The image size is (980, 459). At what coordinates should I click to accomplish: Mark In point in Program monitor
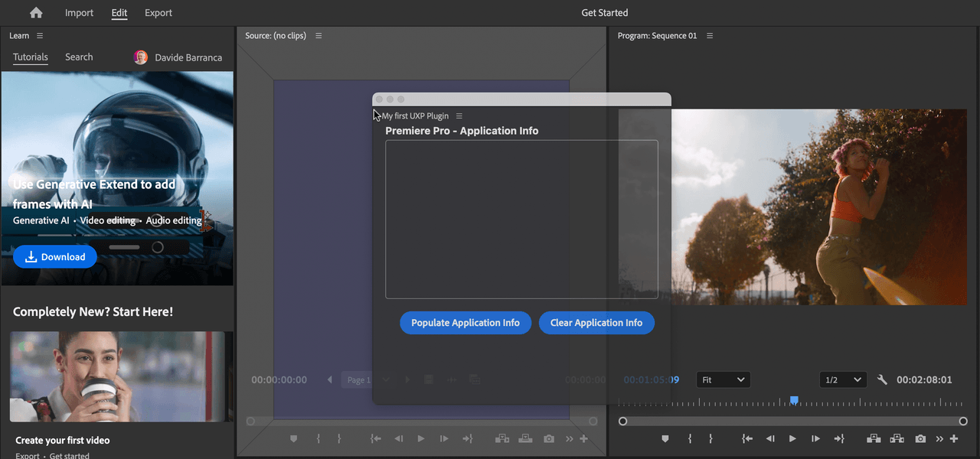(690, 438)
